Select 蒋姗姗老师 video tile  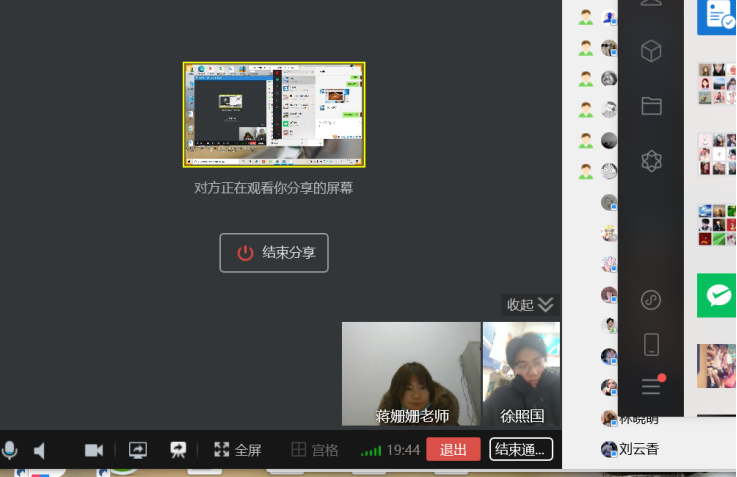tap(411, 374)
